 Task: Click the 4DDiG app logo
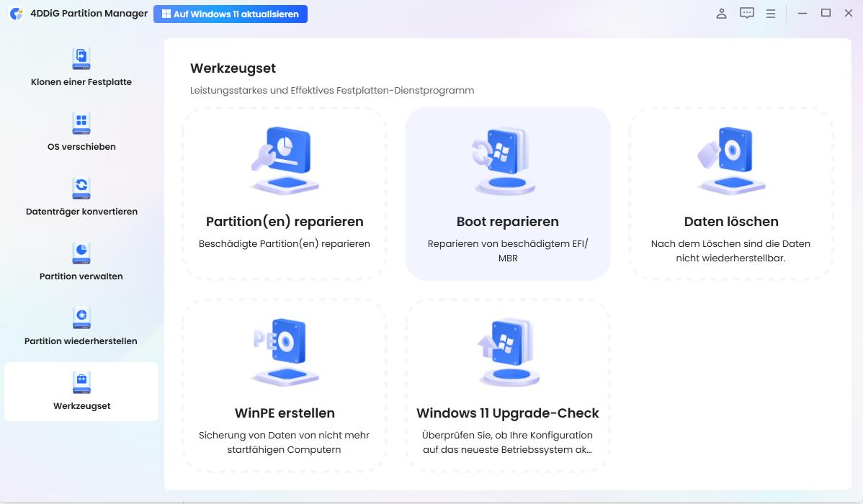(17, 14)
